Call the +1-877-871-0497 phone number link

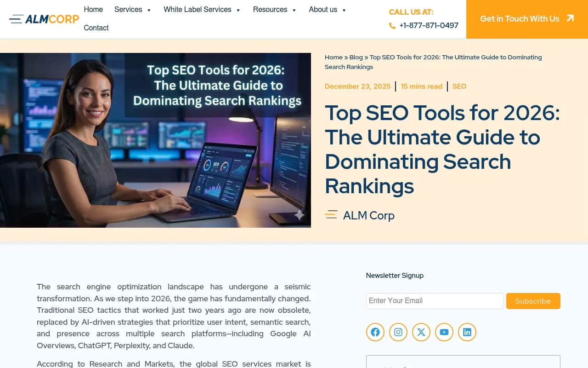[429, 25]
